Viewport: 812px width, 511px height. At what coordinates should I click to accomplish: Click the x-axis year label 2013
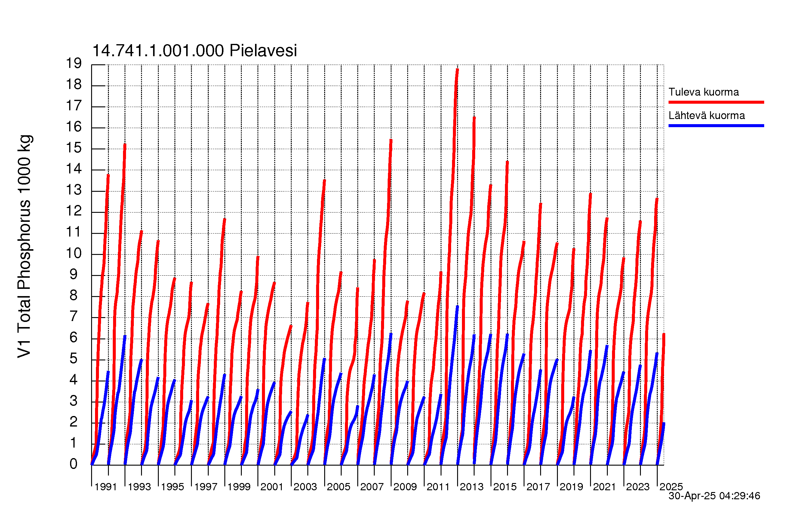pos(472,487)
